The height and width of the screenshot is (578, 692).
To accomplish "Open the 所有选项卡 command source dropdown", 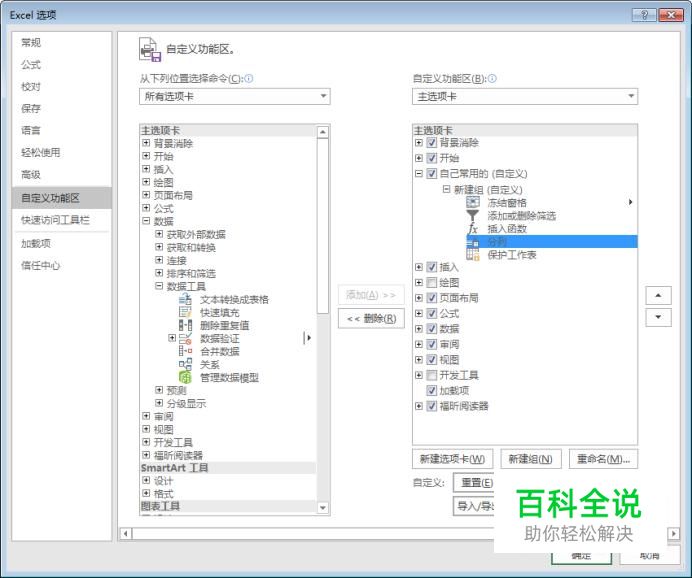I will tap(234, 96).
